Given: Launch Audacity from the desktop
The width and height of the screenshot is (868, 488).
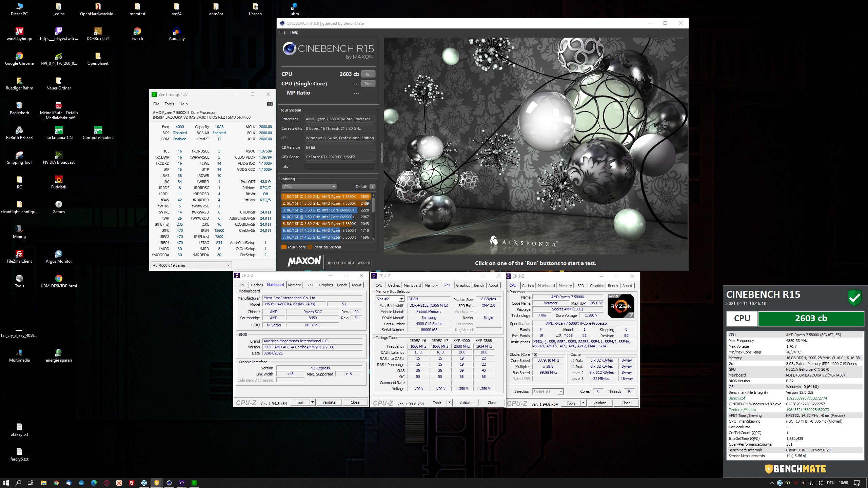Looking at the screenshot, I should coord(177,34).
